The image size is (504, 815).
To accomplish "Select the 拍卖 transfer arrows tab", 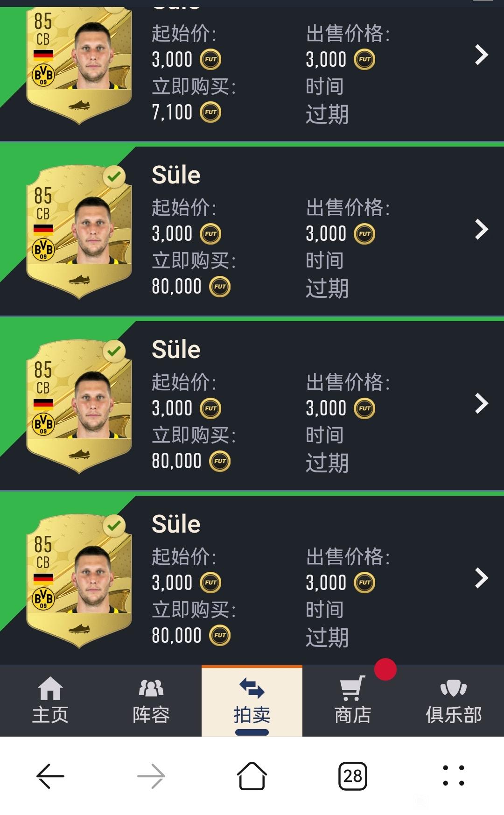I will pos(252,689).
